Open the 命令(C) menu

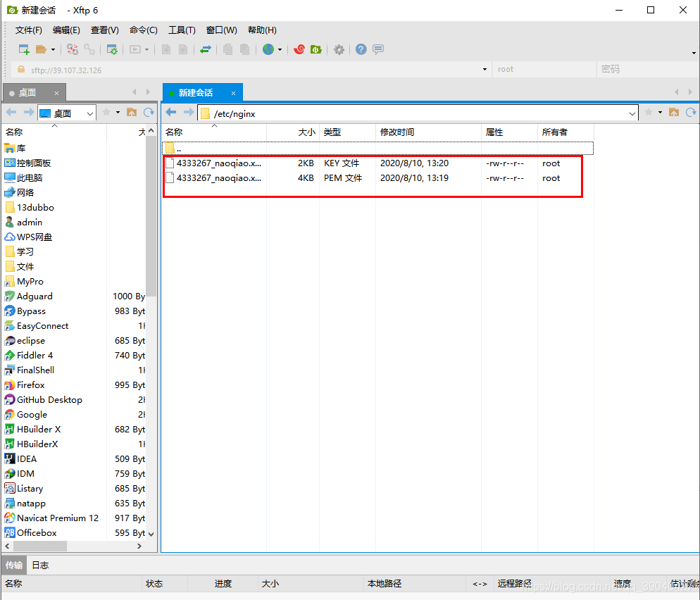[143, 30]
